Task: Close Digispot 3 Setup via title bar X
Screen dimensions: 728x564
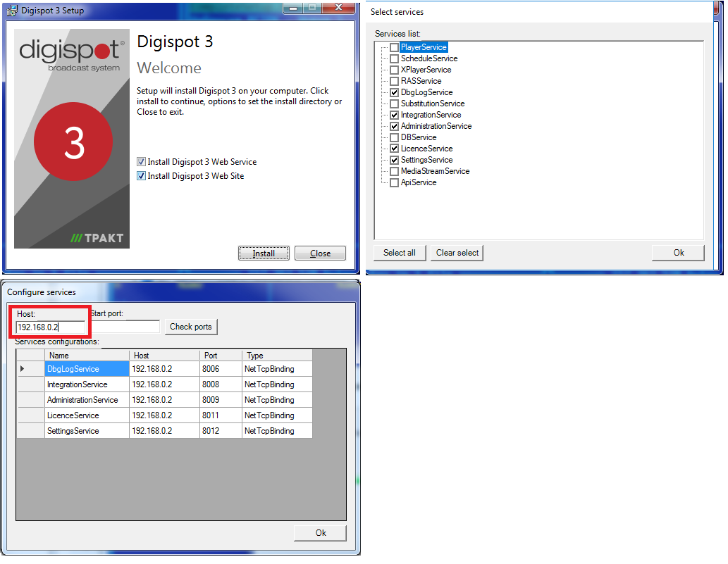Action: point(338,8)
